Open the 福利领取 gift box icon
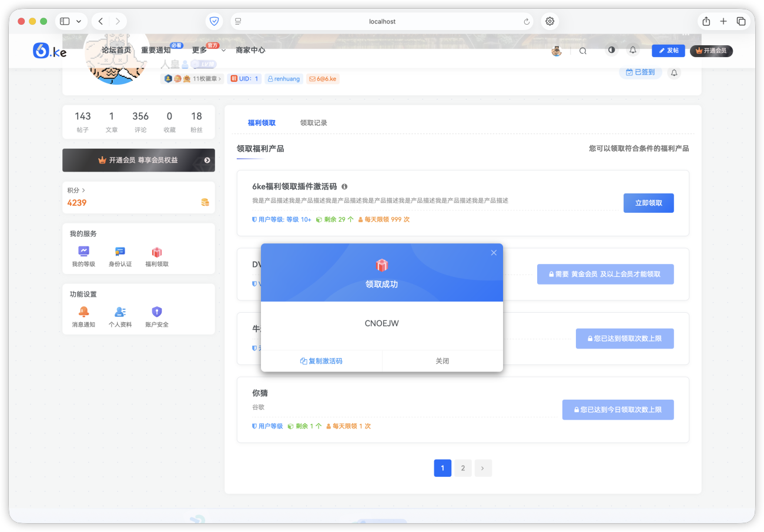The width and height of the screenshot is (764, 532). [156, 252]
